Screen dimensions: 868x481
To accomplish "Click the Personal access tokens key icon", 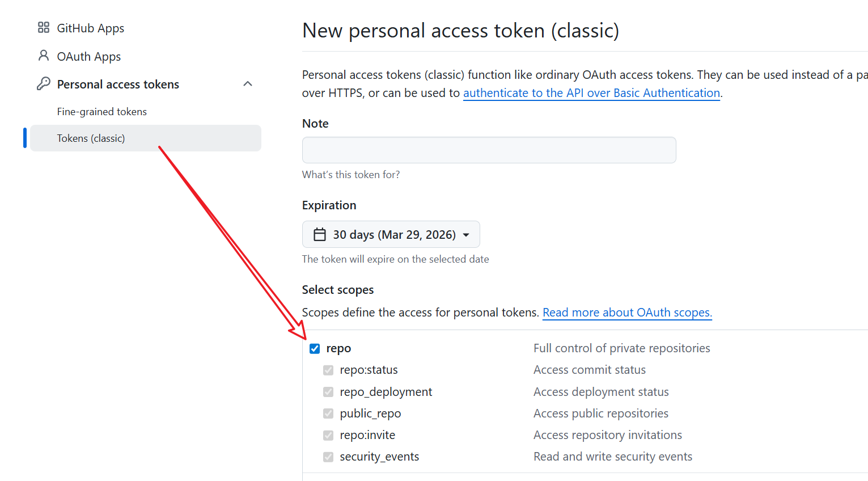I will click(x=43, y=83).
